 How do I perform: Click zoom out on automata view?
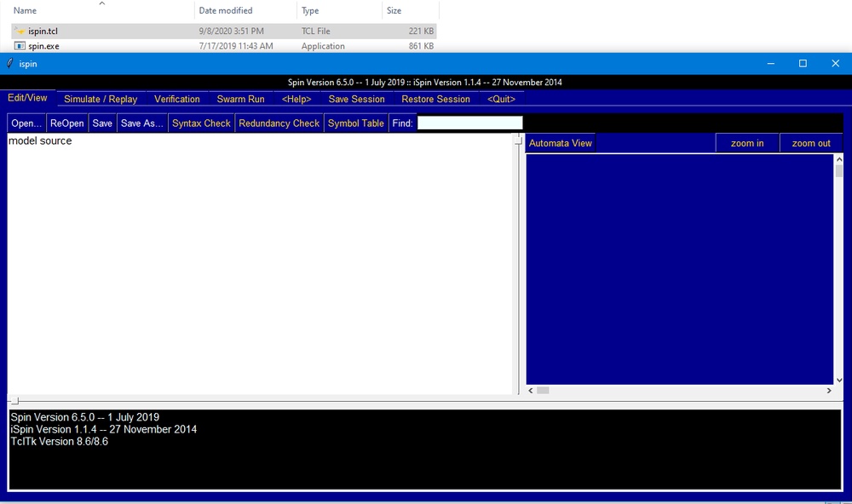(811, 143)
